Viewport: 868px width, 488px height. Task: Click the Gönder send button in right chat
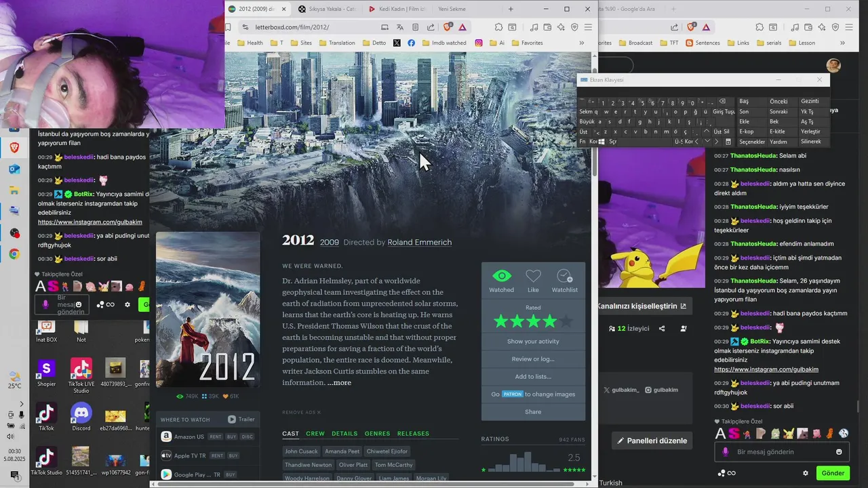click(833, 473)
